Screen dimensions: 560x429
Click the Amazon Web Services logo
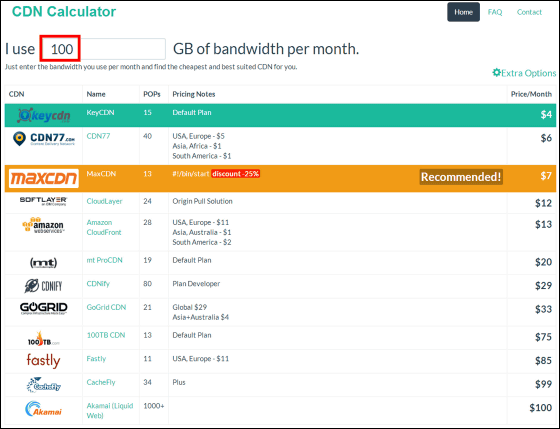point(43,225)
